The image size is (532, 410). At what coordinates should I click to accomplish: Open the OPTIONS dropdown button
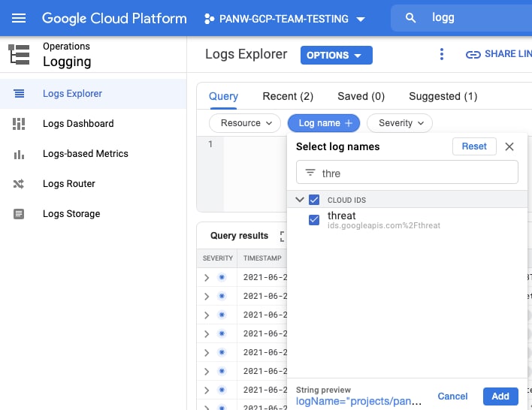tap(336, 55)
